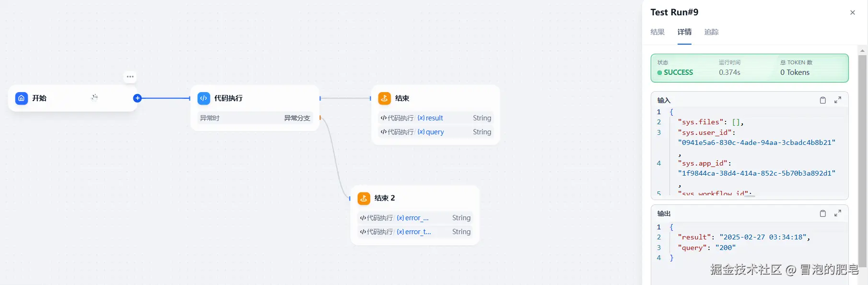Click the scroll-up arrow of panel scrollbar
868x285 pixels.
[862, 50]
